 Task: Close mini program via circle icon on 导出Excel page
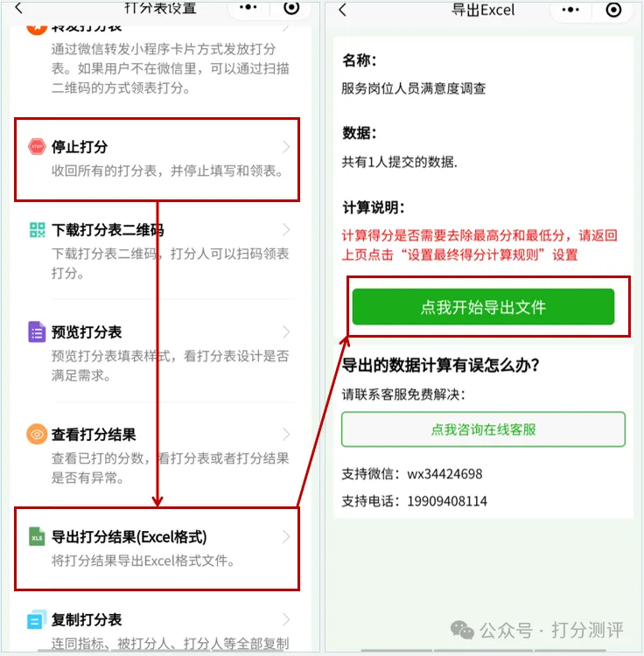tap(613, 10)
